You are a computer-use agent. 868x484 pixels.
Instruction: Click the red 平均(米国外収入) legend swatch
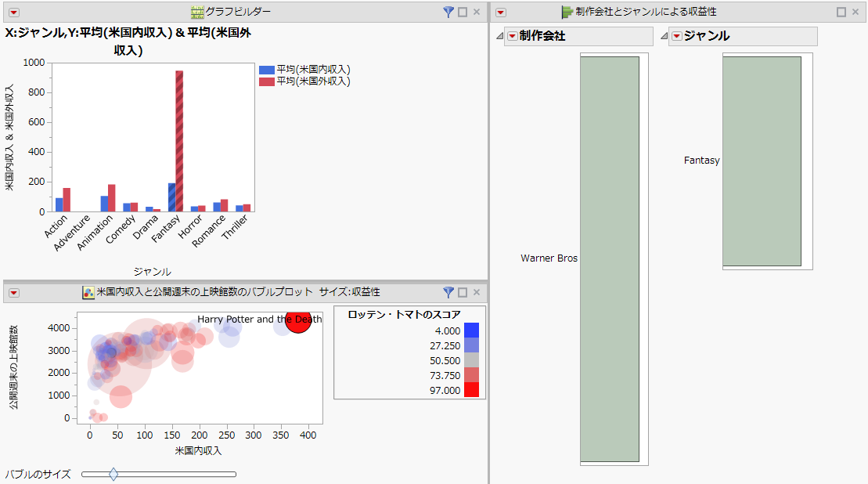click(267, 81)
